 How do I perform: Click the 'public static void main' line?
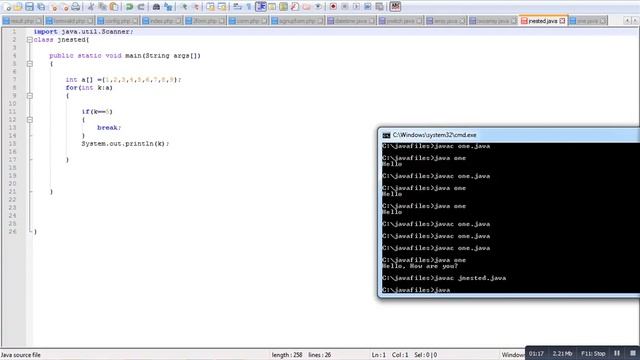[x=125, y=56]
